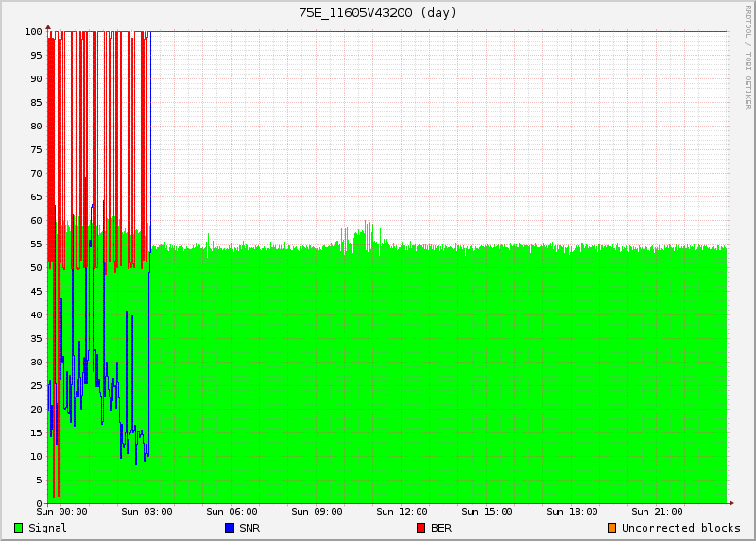
Task: Click the y-axis value '65'
Action: (36, 197)
